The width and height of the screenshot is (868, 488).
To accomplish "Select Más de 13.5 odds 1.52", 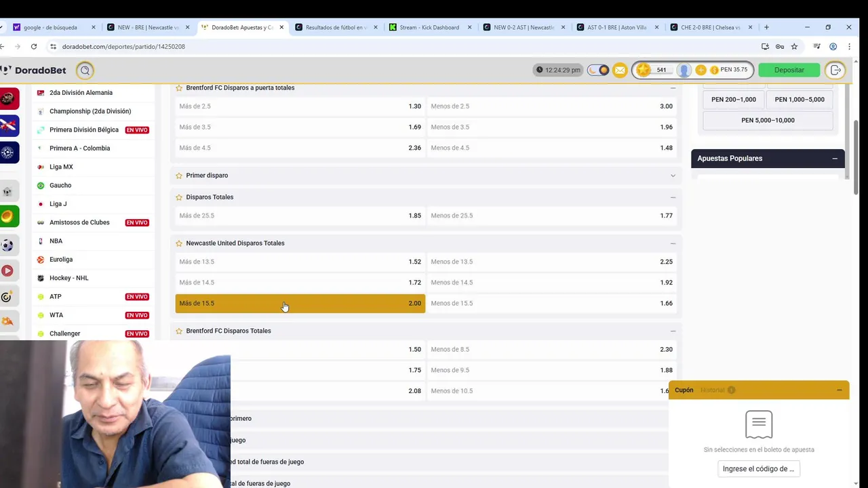I will (x=300, y=262).
